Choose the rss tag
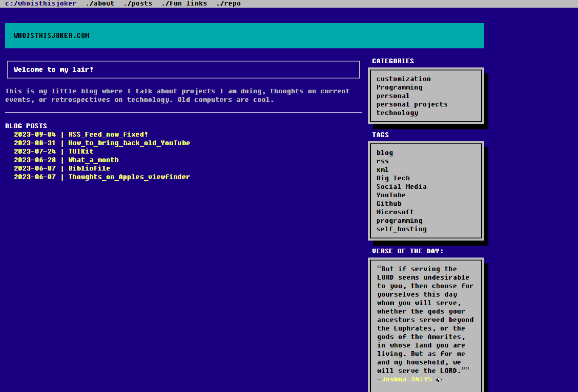The width and height of the screenshot is (578, 392). pos(382,161)
